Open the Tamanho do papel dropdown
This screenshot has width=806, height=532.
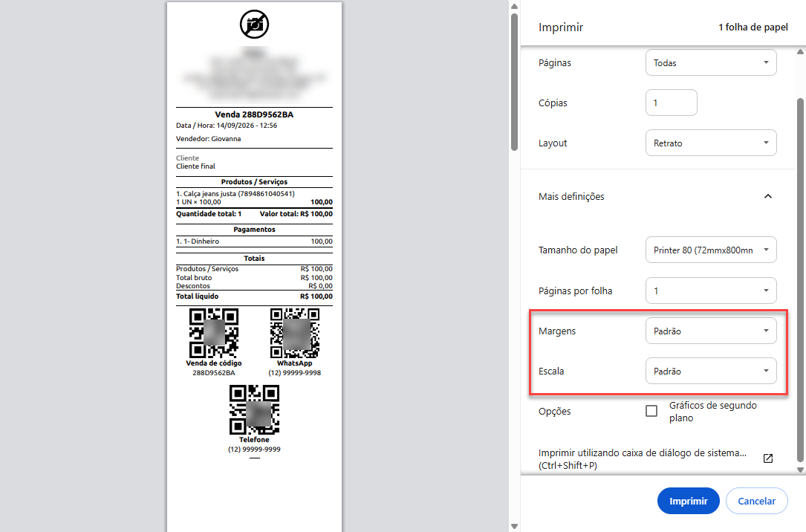click(711, 250)
